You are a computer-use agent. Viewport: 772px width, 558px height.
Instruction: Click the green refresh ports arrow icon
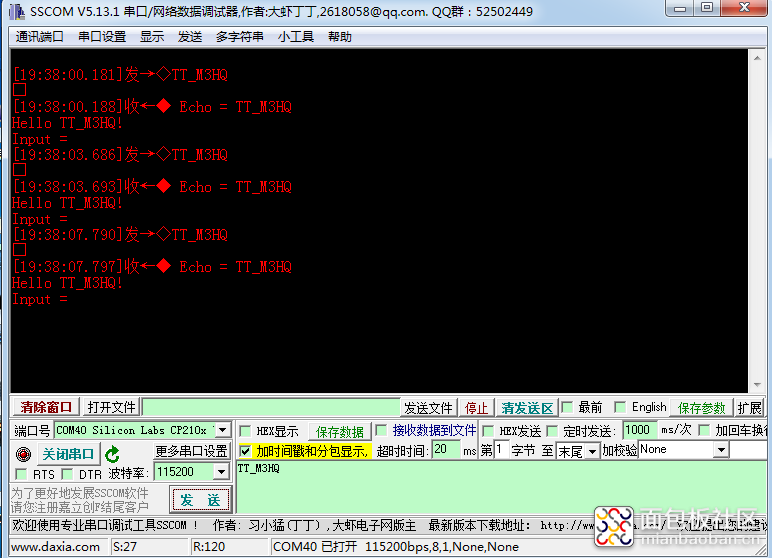coord(112,454)
